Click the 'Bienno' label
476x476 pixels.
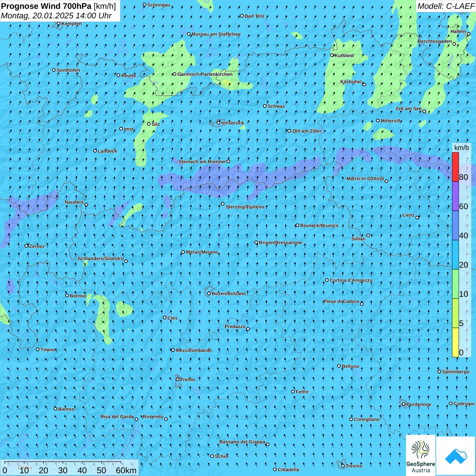tap(66, 409)
